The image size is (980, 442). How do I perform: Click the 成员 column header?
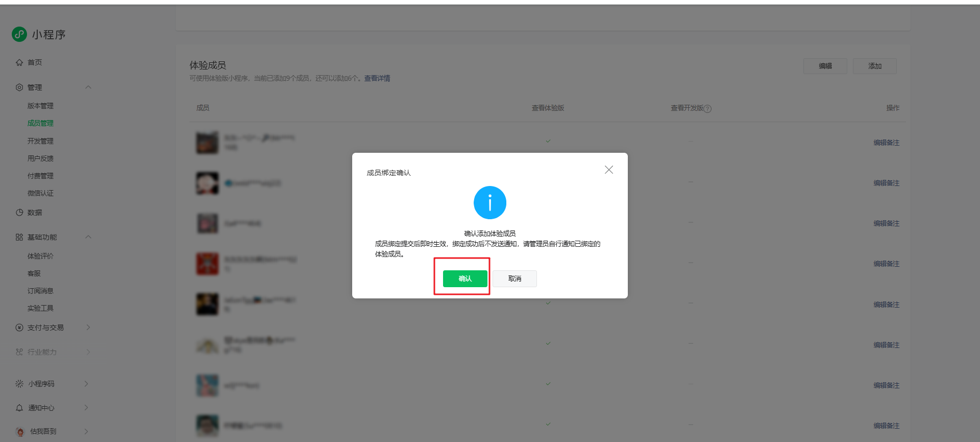pos(203,108)
